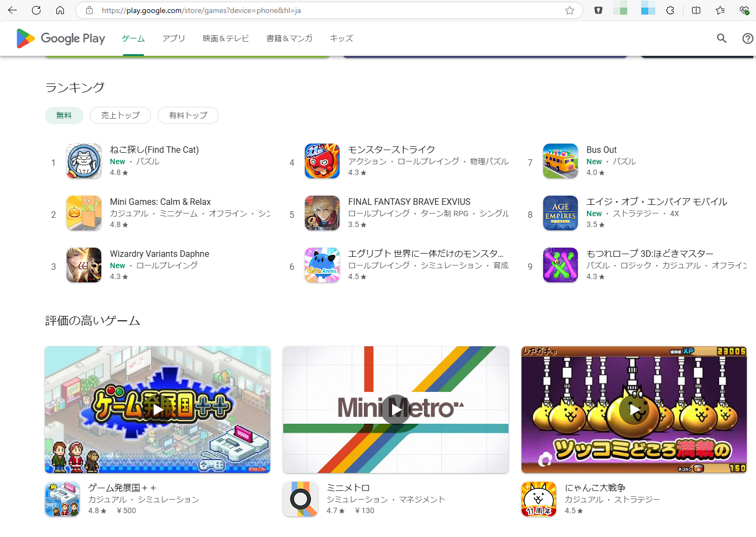Viewport: 756px width, 537px height.
Task: Open the エグリプト 世界に一体だけのモンスタ title
Action: click(426, 254)
